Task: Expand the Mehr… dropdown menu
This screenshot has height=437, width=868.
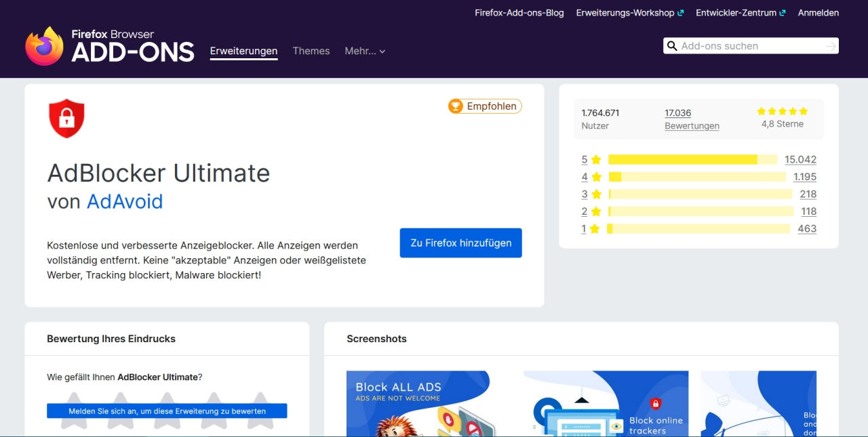Action: [x=365, y=51]
